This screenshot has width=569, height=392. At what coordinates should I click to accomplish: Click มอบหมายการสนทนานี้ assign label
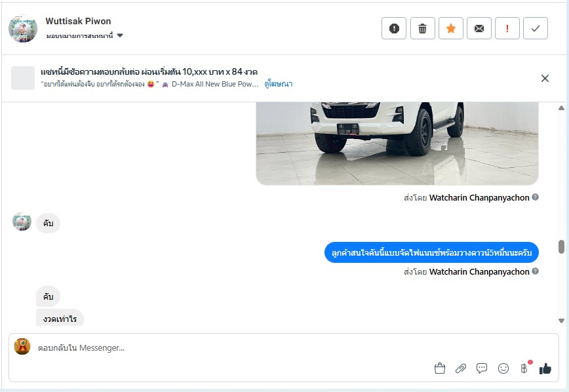[x=79, y=35]
